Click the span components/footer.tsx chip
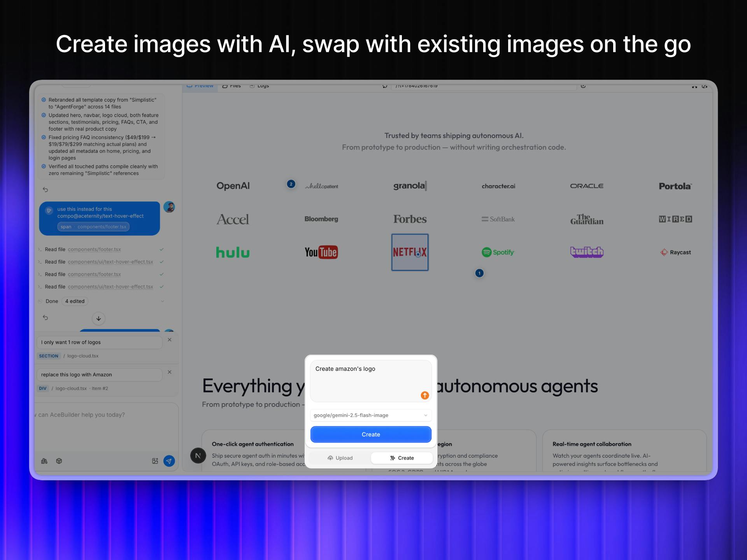Image resolution: width=747 pixels, height=560 pixels. pos(93,227)
